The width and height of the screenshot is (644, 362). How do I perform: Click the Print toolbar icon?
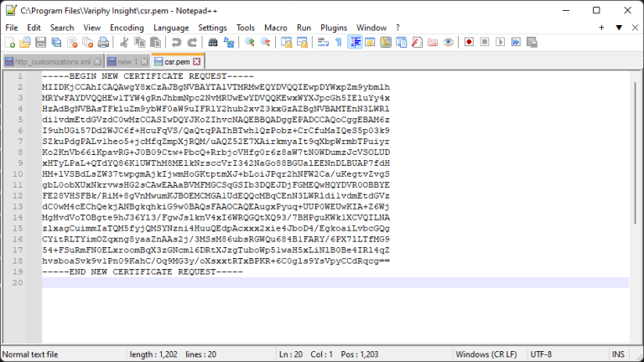[103, 42]
